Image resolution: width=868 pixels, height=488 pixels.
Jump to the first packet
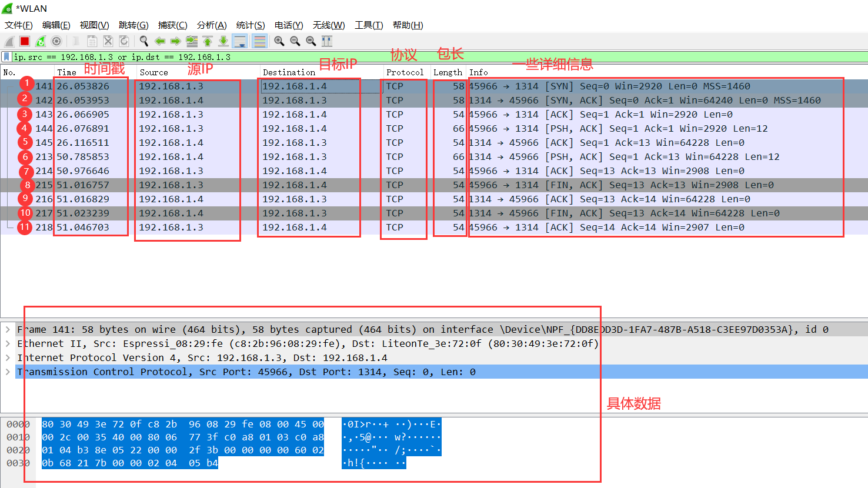coord(208,41)
